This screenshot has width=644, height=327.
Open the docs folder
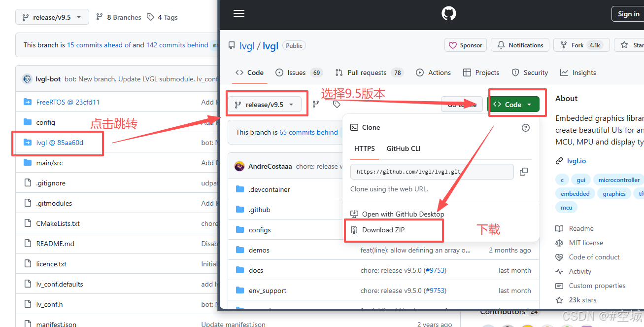pos(256,270)
